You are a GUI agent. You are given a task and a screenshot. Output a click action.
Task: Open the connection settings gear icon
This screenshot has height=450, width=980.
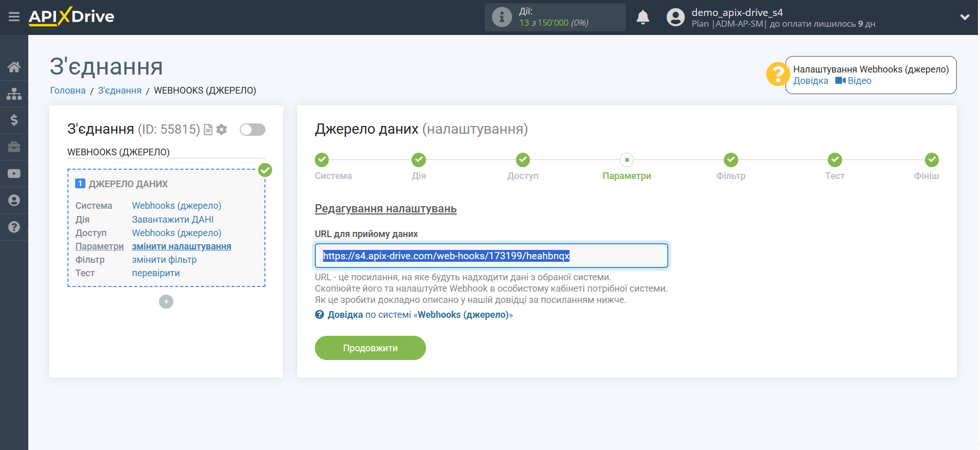click(x=222, y=130)
